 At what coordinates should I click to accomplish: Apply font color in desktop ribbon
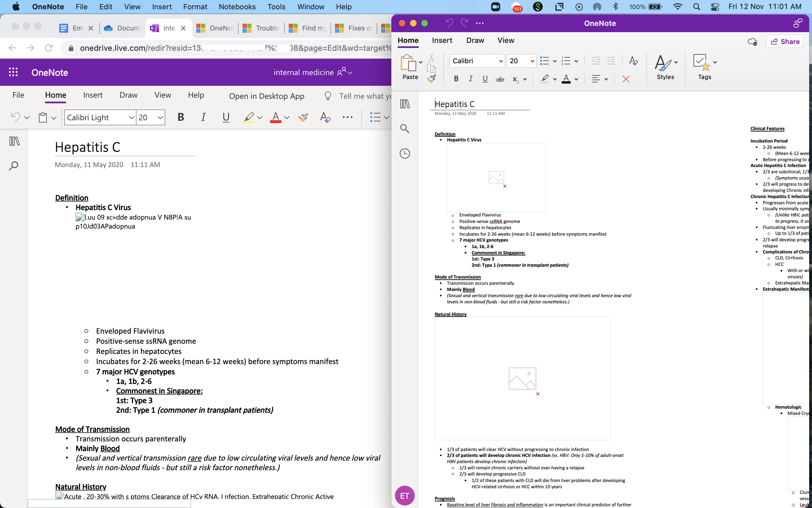[566, 79]
